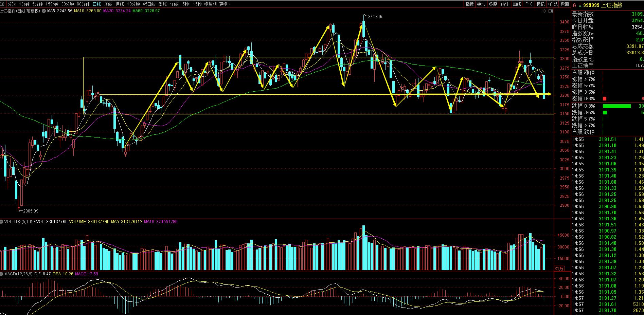Toggle the left sidebar panel icon
This screenshot has width=644, height=315.
(3, 4)
